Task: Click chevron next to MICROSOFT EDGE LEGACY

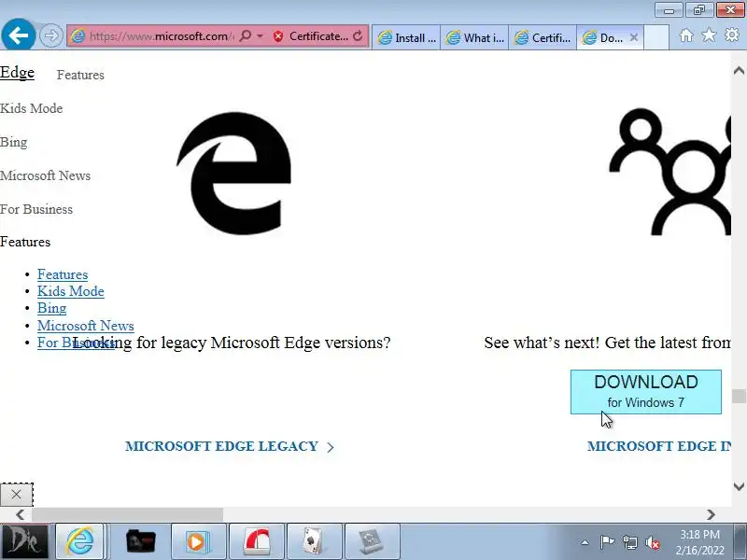Action: tap(331, 447)
